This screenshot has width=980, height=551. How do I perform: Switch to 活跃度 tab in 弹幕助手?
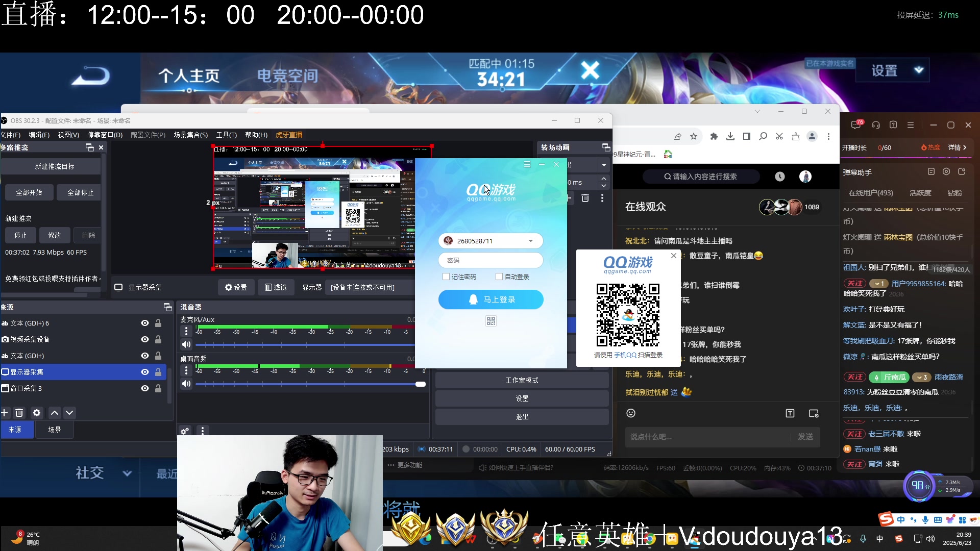tap(920, 193)
